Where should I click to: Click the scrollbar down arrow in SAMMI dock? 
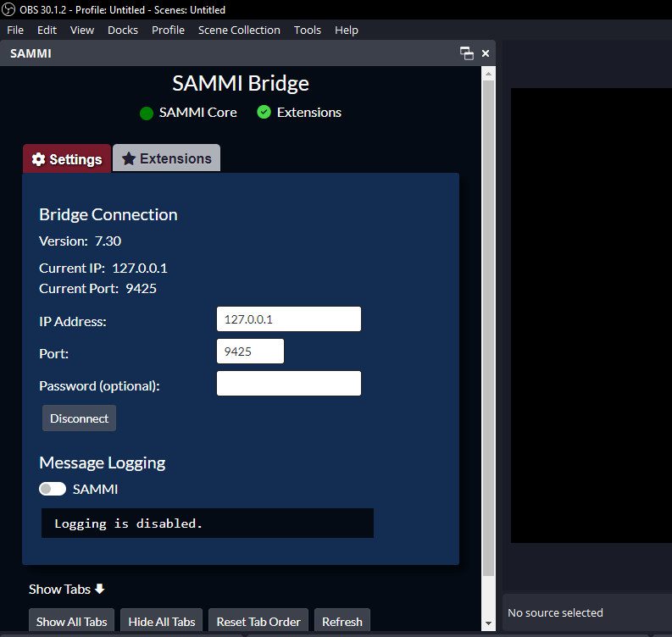pos(489,623)
